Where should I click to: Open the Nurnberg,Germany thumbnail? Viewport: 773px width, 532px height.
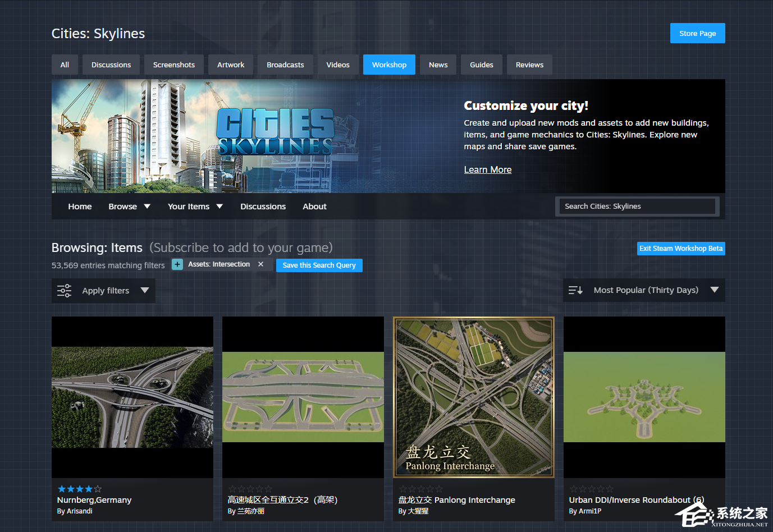tap(132, 397)
